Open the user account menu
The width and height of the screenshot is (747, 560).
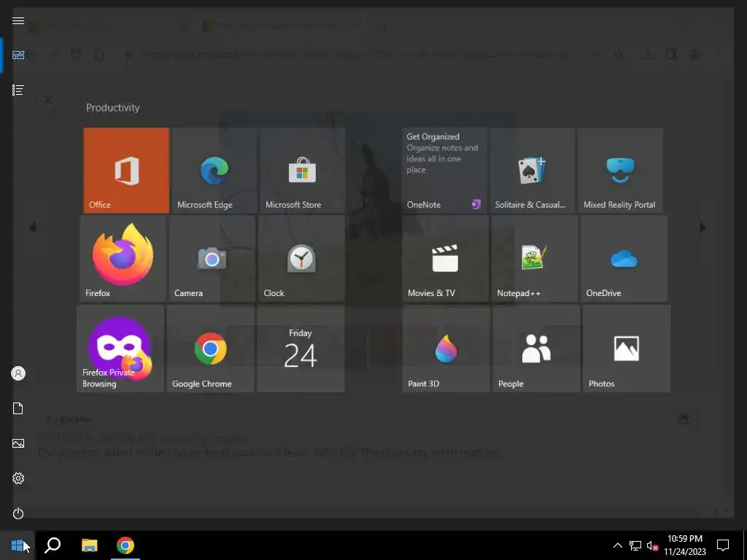(18, 373)
